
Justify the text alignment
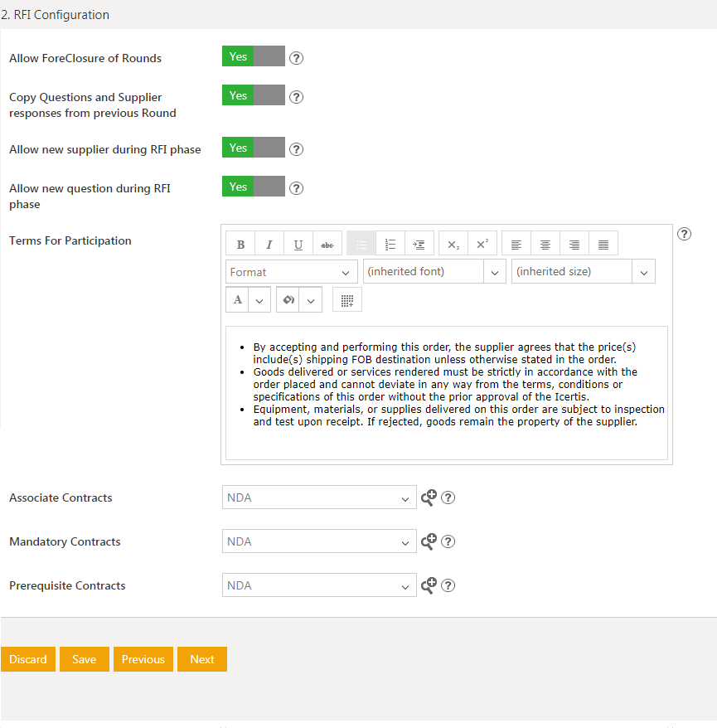[603, 244]
